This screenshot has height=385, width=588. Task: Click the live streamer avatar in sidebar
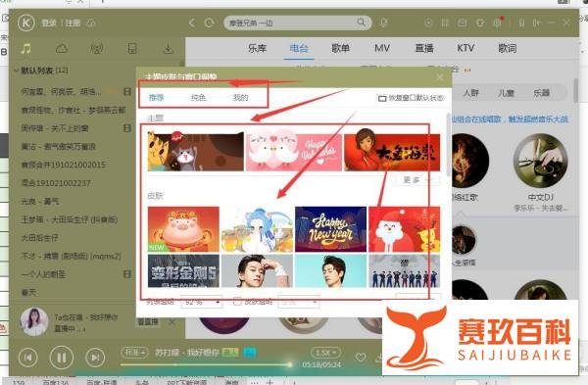tap(34, 321)
